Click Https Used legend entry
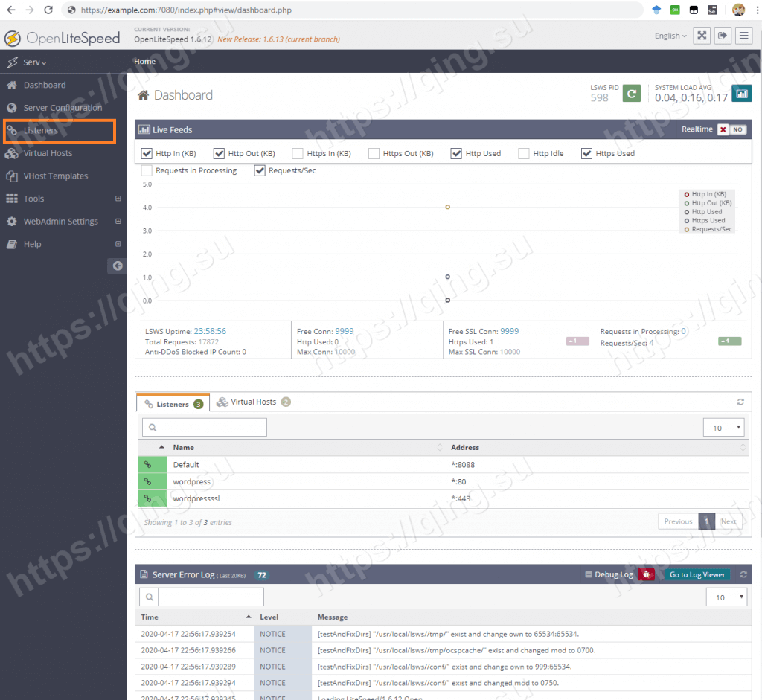 click(x=704, y=220)
